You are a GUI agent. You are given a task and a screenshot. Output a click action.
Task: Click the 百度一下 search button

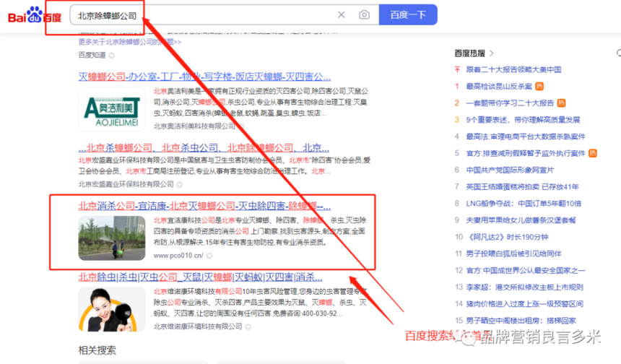pos(408,14)
